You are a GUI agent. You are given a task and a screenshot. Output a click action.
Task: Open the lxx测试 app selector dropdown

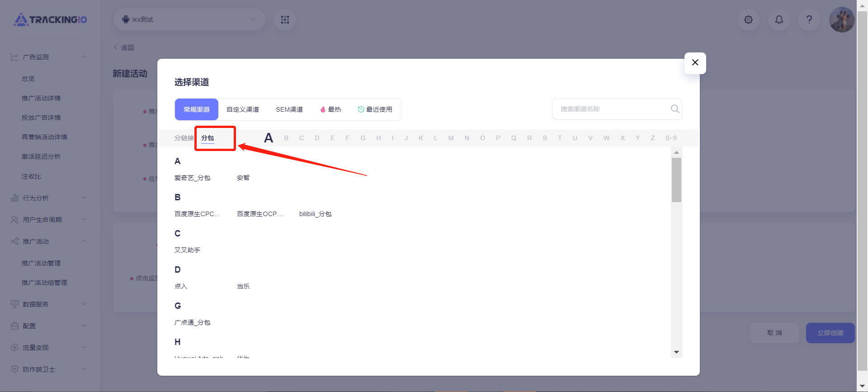click(189, 20)
